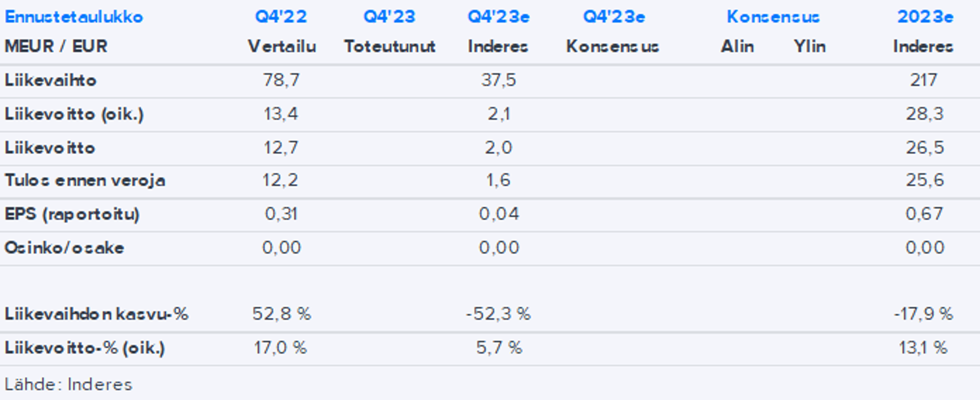Click the EPS (raportoitu) row label

tap(72, 214)
